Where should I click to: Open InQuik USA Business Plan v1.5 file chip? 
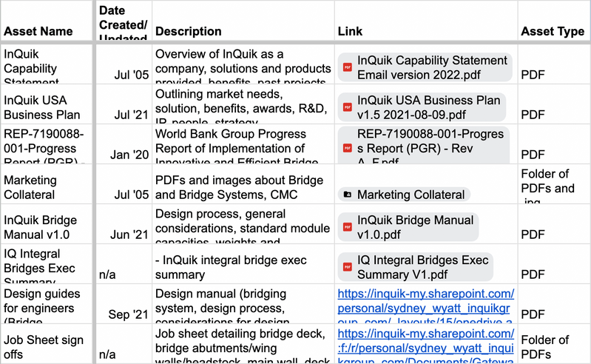pyautogui.click(x=428, y=107)
